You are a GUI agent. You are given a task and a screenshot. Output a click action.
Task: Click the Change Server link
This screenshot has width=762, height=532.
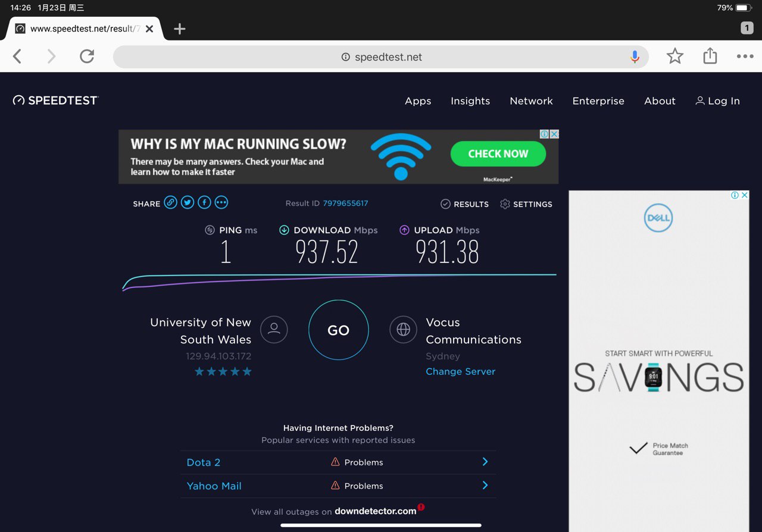pyautogui.click(x=460, y=371)
